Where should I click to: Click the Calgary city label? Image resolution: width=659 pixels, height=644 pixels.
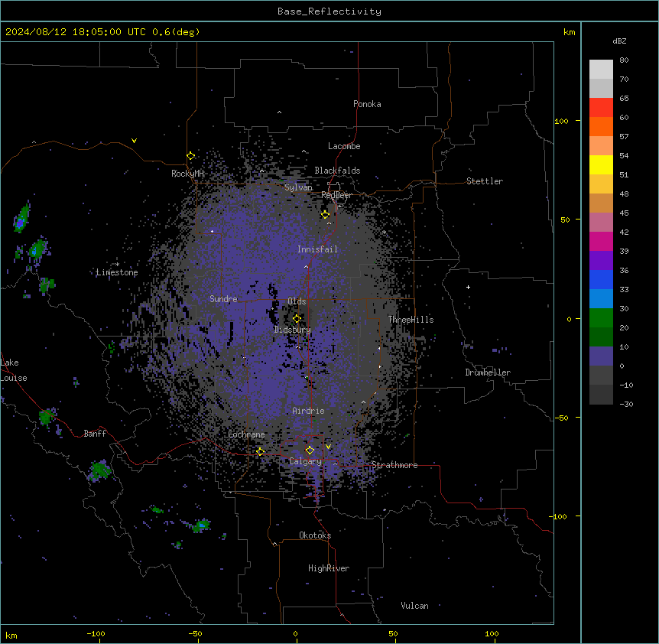[x=305, y=461]
